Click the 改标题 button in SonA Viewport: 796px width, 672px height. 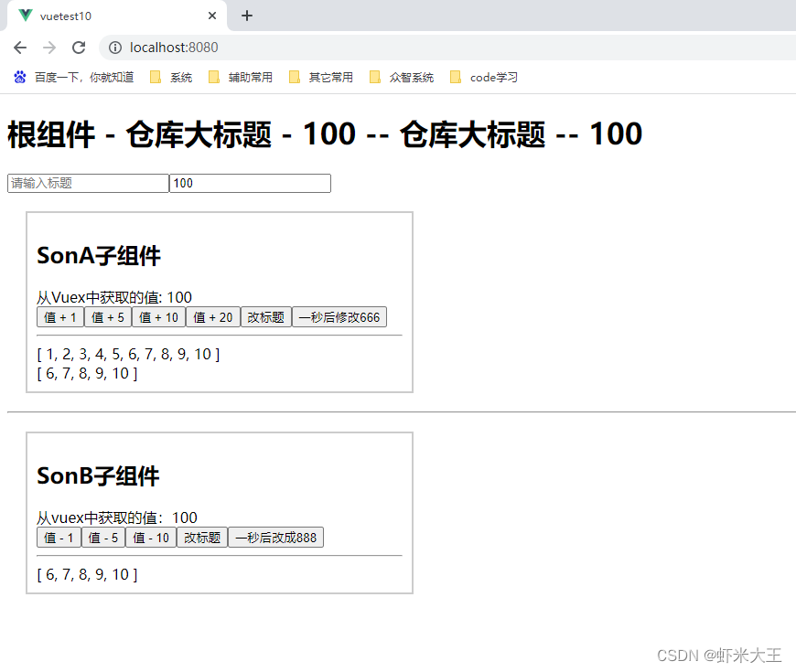pos(265,316)
